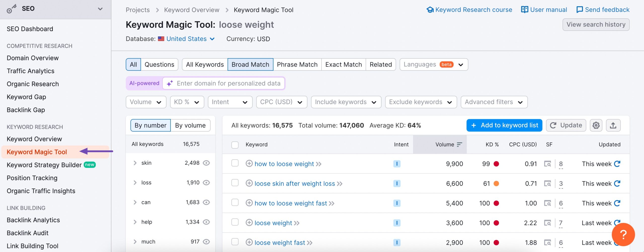Toggle eye visibility for 'skin' group
This screenshot has height=252, width=644.
[206, 163]
